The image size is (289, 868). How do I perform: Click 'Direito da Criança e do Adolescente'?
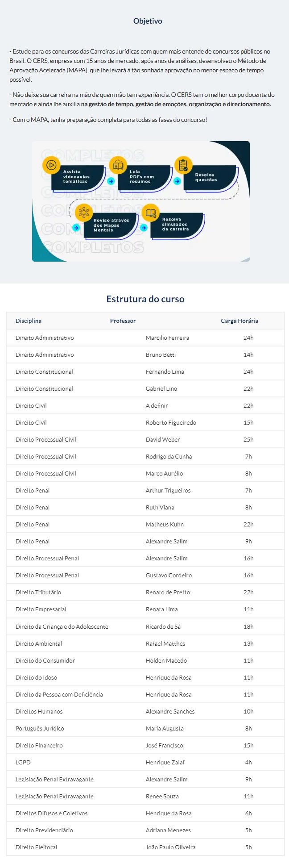pyautogui.click(x=62, y=626)
